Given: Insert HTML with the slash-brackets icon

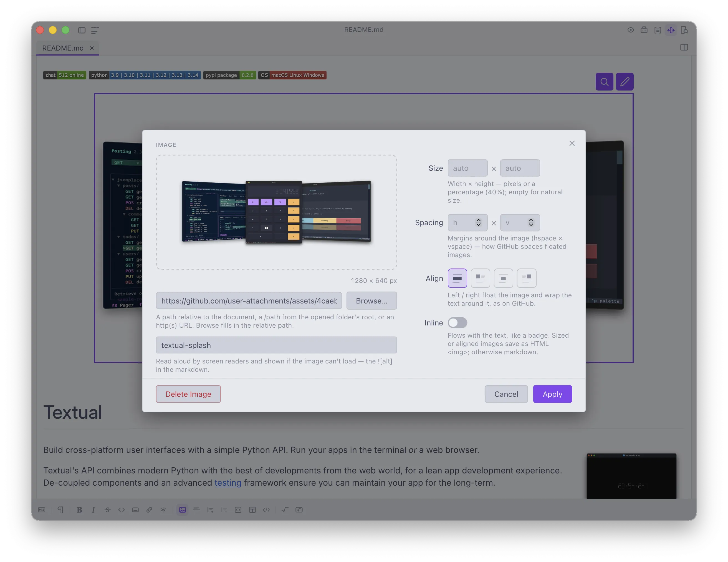Looking at the screenshot, I should click(266, 510).
